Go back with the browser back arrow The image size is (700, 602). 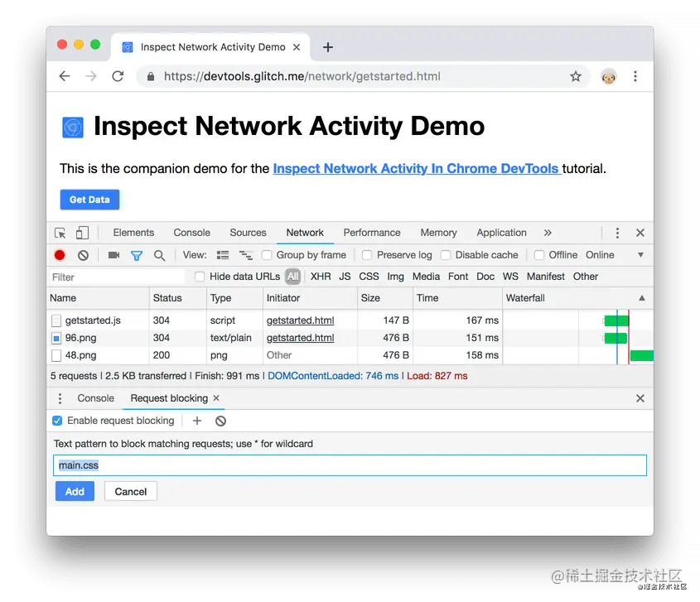coord(65,76)
